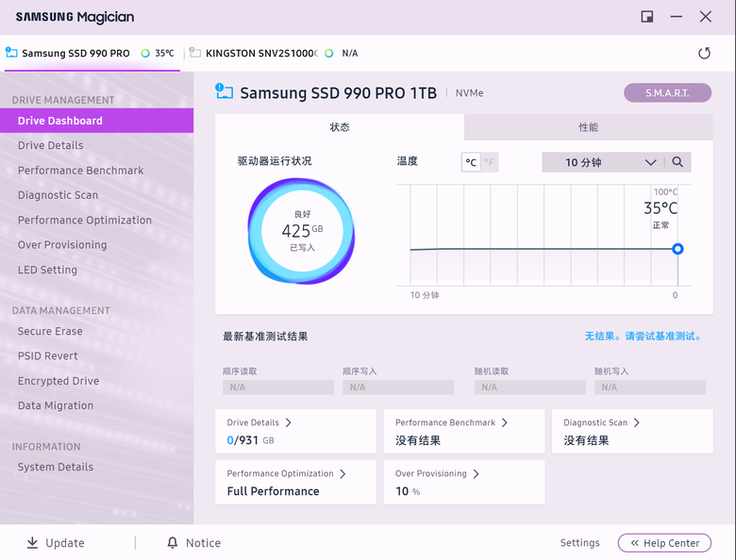Expand the Performance Benchmark card arrow

[505, 422]
